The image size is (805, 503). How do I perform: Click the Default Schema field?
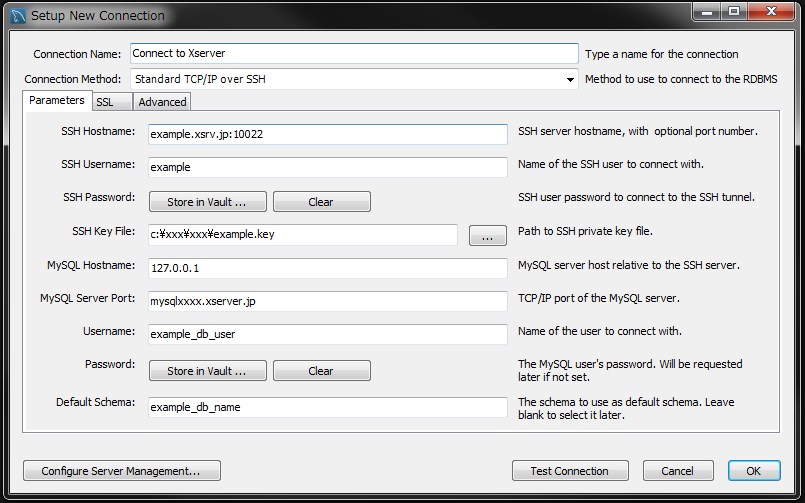point(328,407)
